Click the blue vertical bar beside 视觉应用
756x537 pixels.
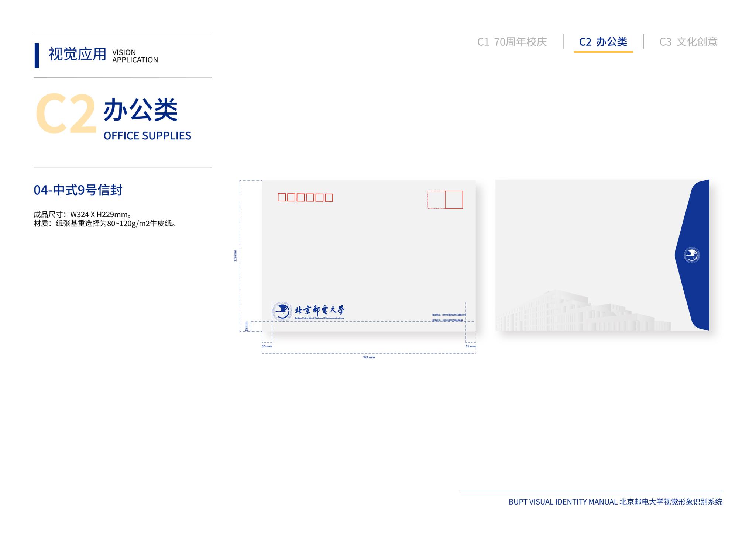tap(37, 55)
